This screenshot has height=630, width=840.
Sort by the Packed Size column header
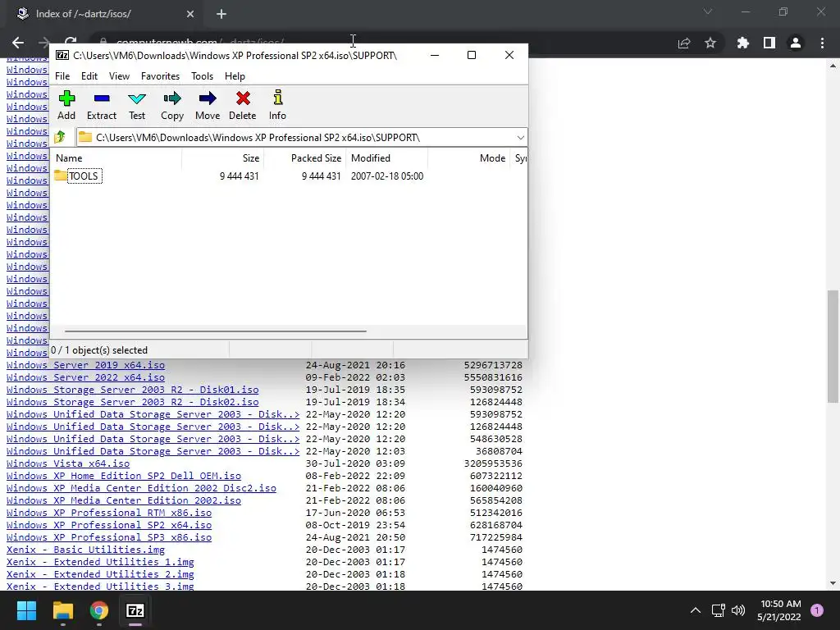coord(304,158)
